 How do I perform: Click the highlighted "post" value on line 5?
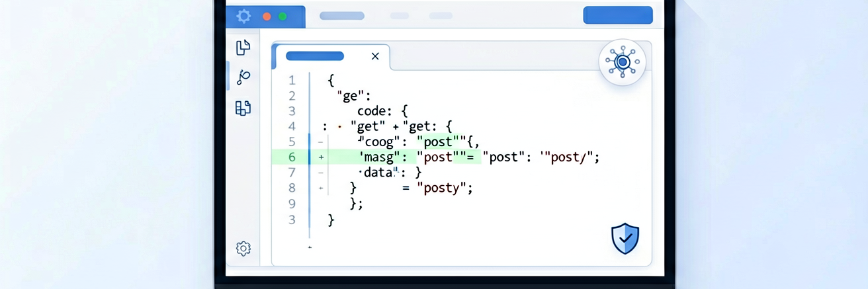tap(438, 142)
